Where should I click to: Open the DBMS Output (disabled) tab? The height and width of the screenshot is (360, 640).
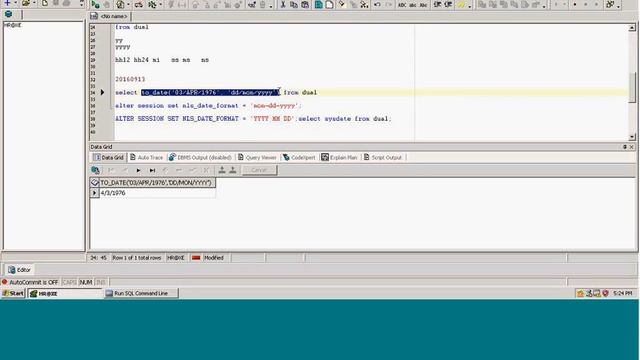pos(200,158)
